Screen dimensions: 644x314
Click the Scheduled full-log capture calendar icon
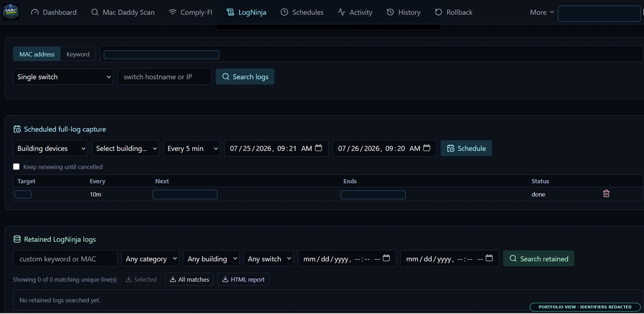click(17, 129)
